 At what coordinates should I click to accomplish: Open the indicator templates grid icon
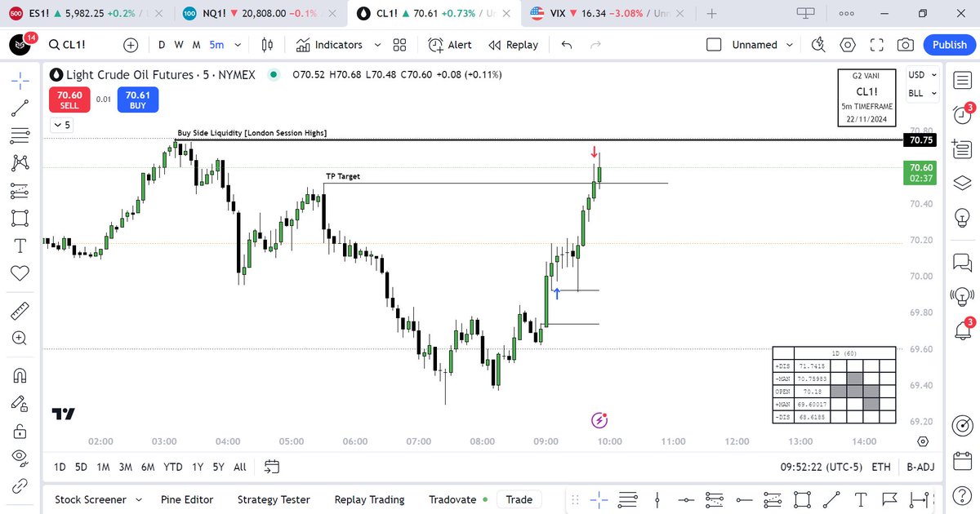[399, 45]
